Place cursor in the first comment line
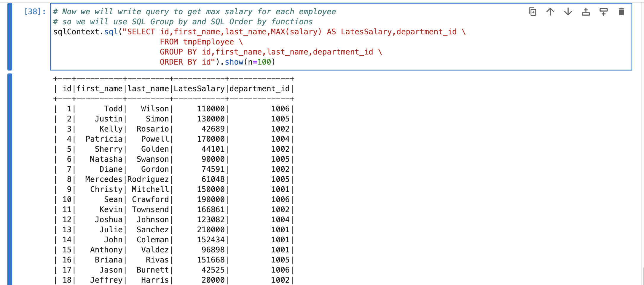This screenshot has height=285, width=644. point(194,12)
